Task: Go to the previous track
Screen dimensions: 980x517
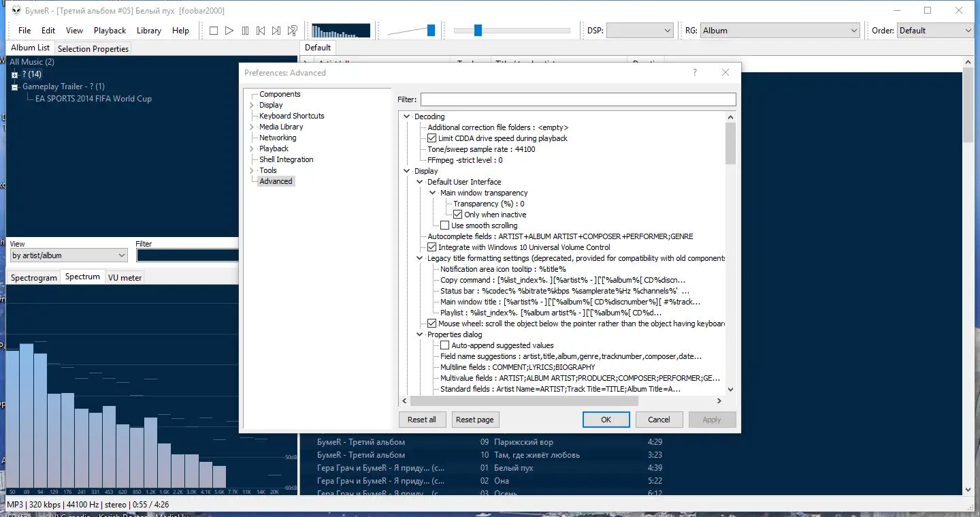Action: [261, 31]
